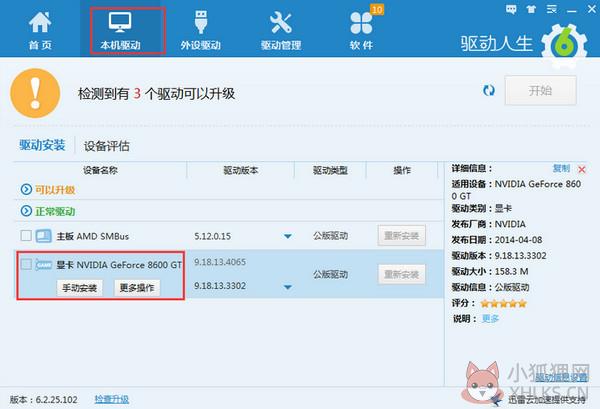Click the 版本：6.2.25.102 status text

coord(44,400)
